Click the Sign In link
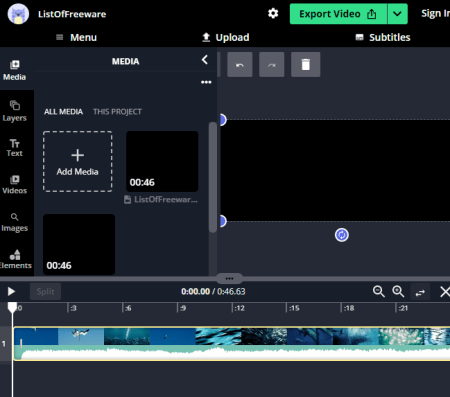This screenshot has width=450, height=397. (435, 14)
